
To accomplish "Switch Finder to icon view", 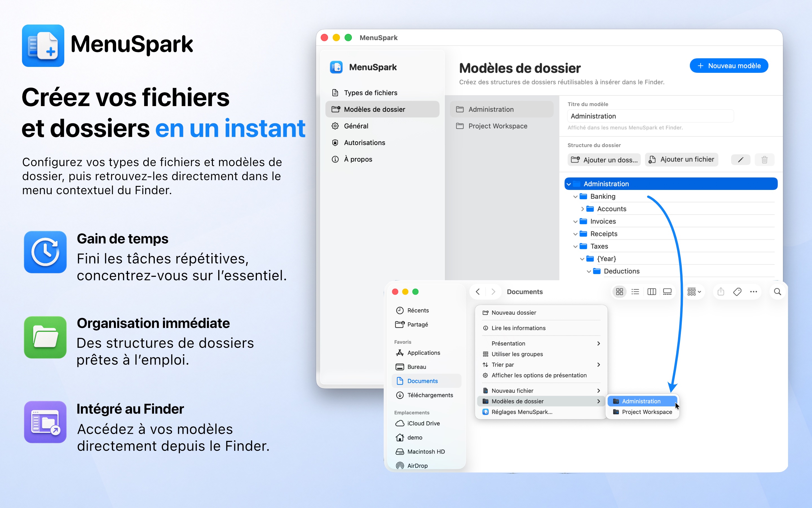I will coord(619,292).
